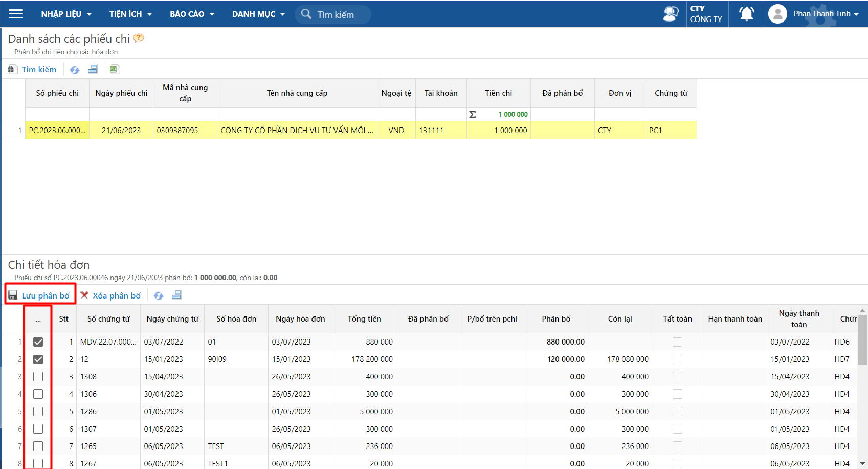
Task: Click Xóa phân bổ button
Action: pos(110,295)
